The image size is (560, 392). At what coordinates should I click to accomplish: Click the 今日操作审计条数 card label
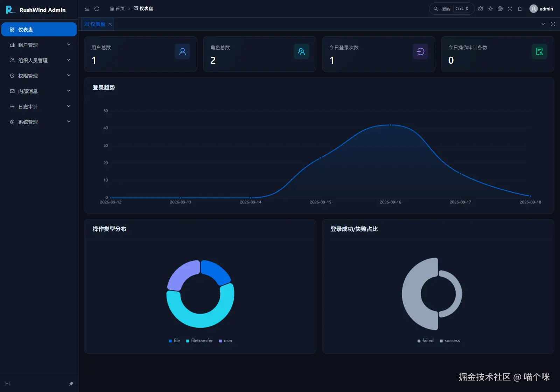(x=468, y=48)
